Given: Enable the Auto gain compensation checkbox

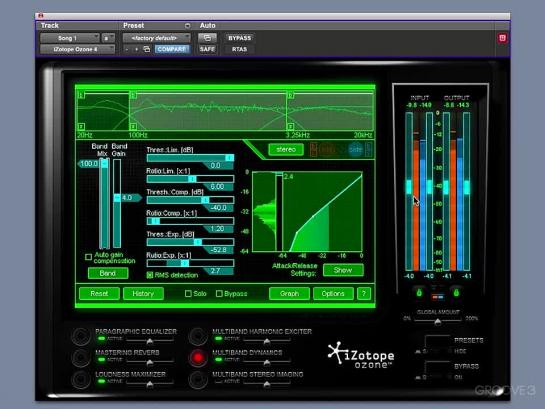Looking at the screenshot, I should point(88,257).
